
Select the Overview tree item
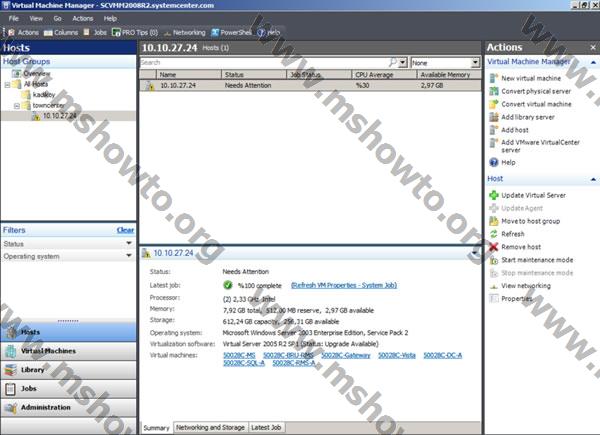click(37, 73)
